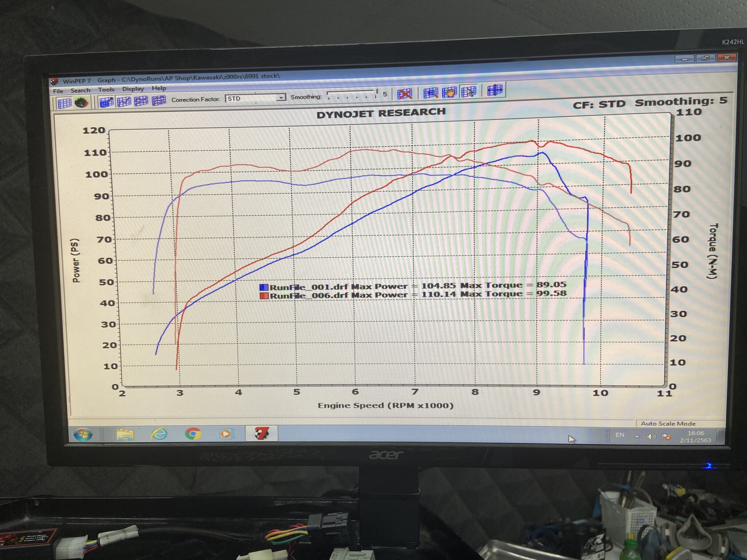Screen dimensions: 747x560
Task: Toggle the blue RunFile_001 legend swatch
Action: click(264, 287)
